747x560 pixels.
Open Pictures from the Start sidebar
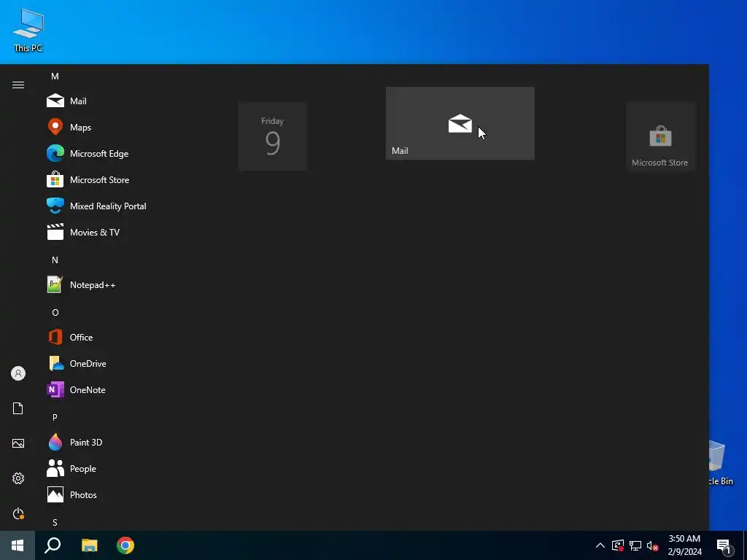point(18,443)
